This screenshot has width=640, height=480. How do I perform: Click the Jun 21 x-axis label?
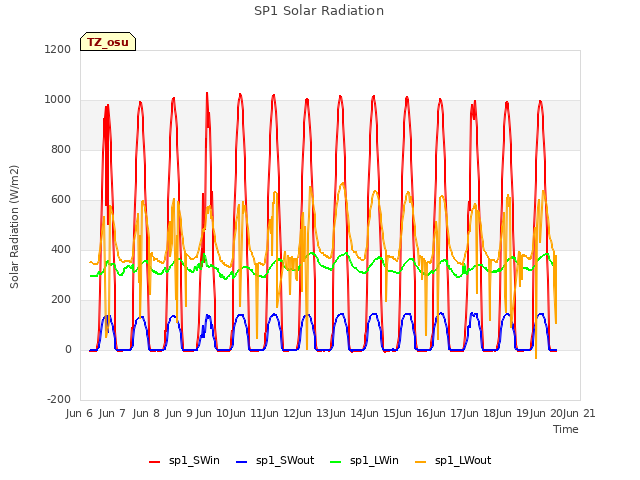click(x=579, y=413)
